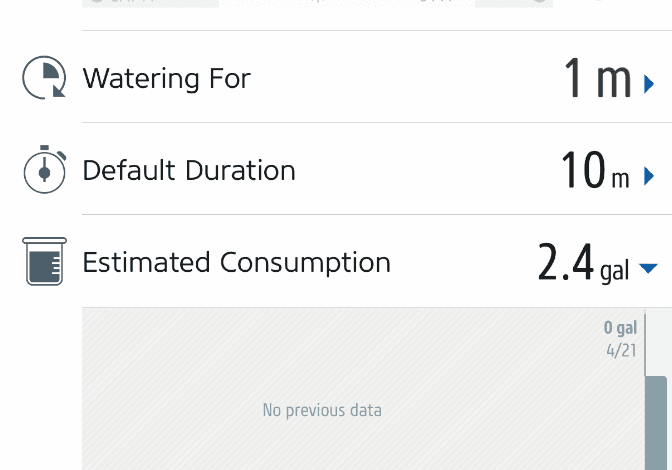Screen dimensions: 672x470
Task: Tap the 1 m watering value
Action: coord(597,78)
